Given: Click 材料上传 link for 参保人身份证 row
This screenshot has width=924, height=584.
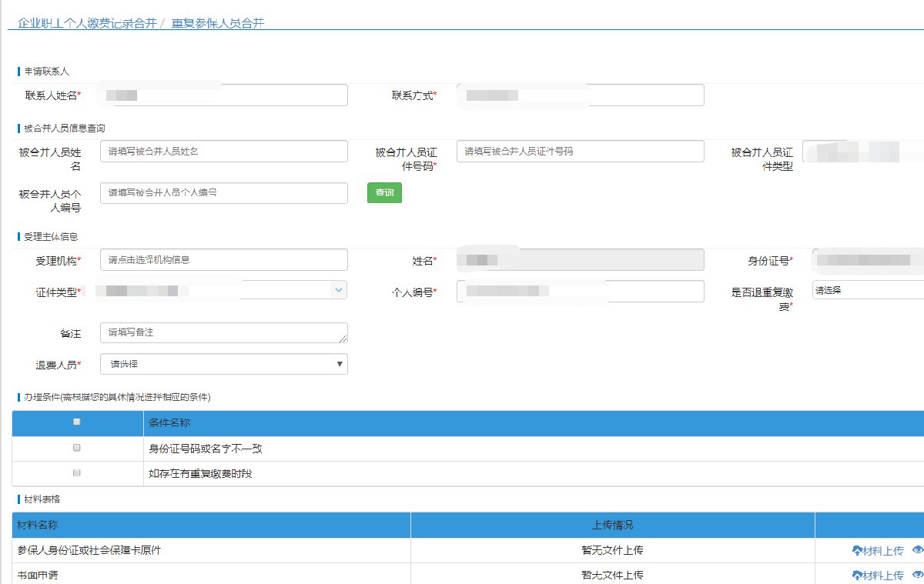Looking at the screenshot, I should point(882,551).
